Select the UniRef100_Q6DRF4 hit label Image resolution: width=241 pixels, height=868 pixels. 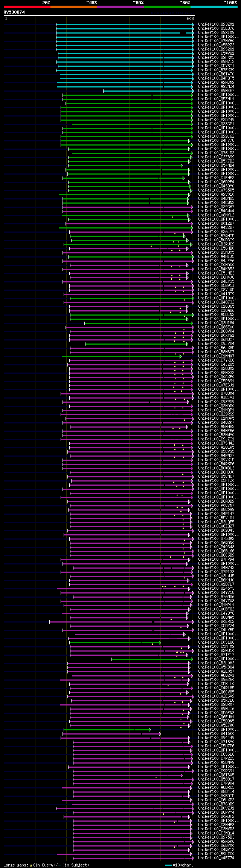click(216, 182)
